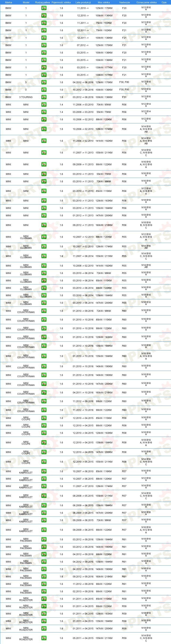Viewport: 171px width, 644px height.
Task: Click the fuel icon in Kabriolet 85kW / 116KM row
Action: 44,471
